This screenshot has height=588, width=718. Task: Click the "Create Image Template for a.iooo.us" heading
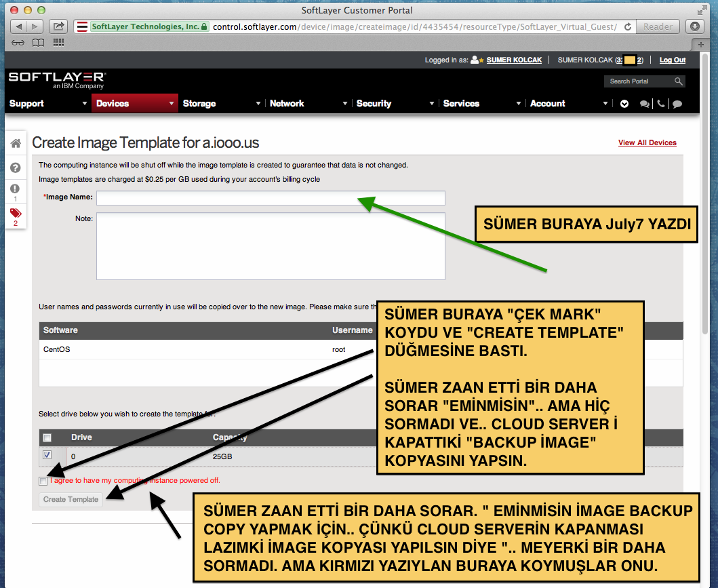[146, 143]
